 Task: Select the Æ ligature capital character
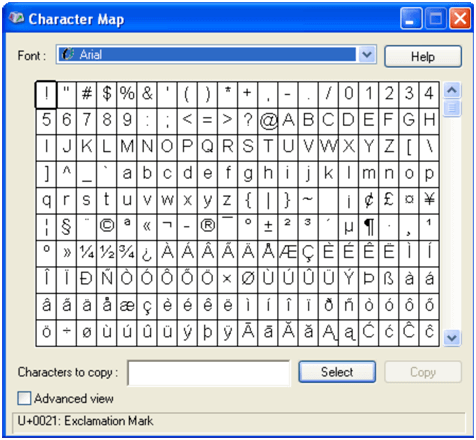288,252
